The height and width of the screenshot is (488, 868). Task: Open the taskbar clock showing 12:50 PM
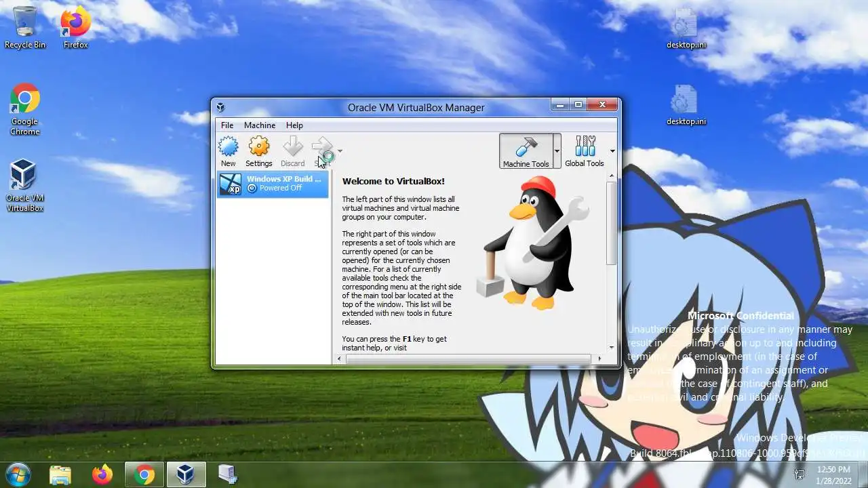coord(833,474)
